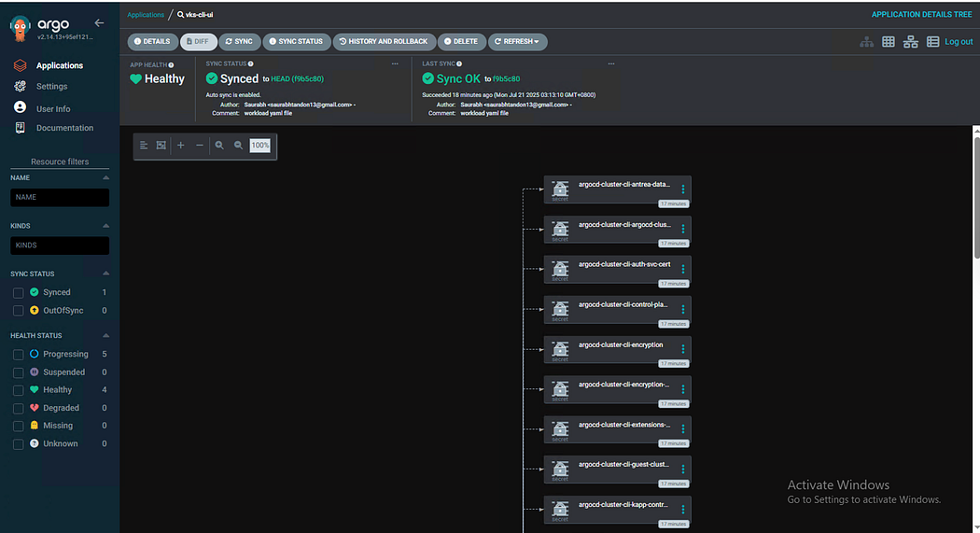
Task: Click the minus collapse-all icon
Action: [200, 145]
